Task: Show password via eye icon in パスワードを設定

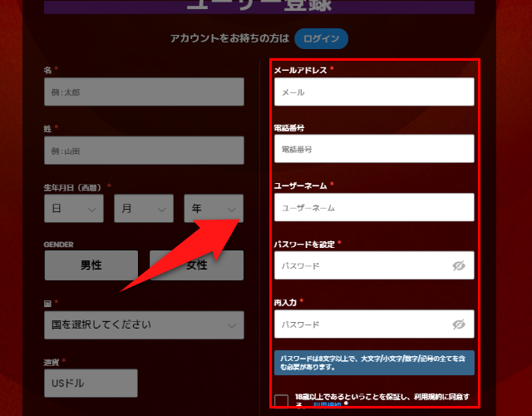Action: tap(458, 266)
